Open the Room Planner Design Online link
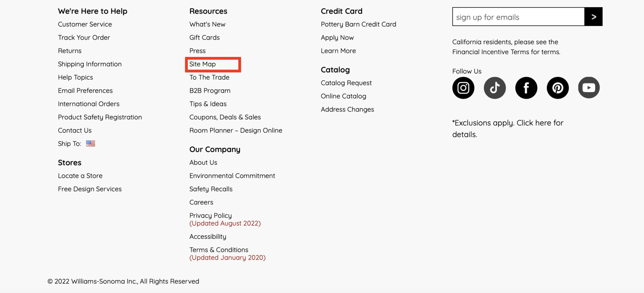 [236, 130]
